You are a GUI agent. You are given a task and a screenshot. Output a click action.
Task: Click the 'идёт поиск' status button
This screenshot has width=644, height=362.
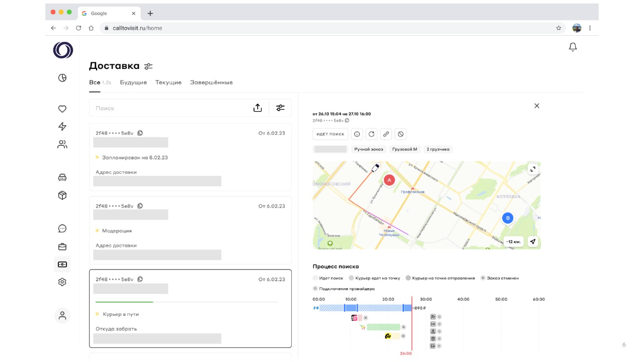click(x=330, y=134)
